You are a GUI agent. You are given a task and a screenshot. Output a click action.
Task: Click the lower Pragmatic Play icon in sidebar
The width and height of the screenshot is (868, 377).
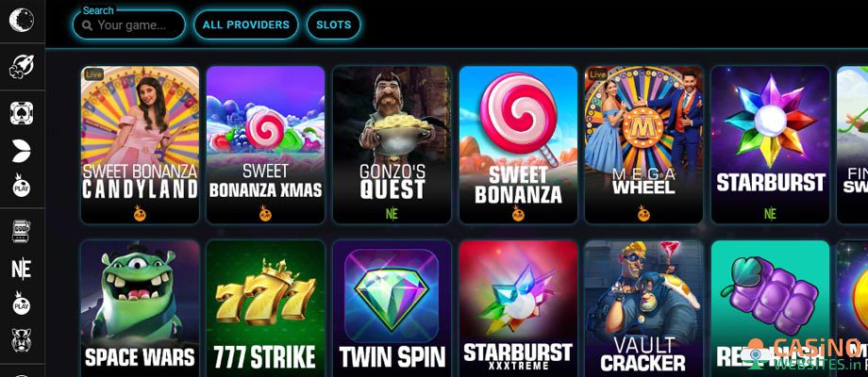(x=22, y=304)
